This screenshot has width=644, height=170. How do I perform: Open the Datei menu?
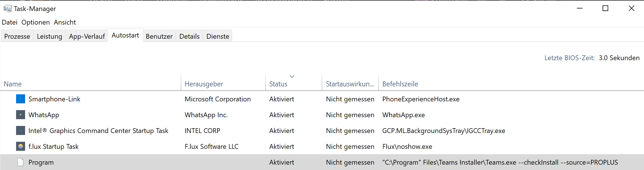[10, 22]
